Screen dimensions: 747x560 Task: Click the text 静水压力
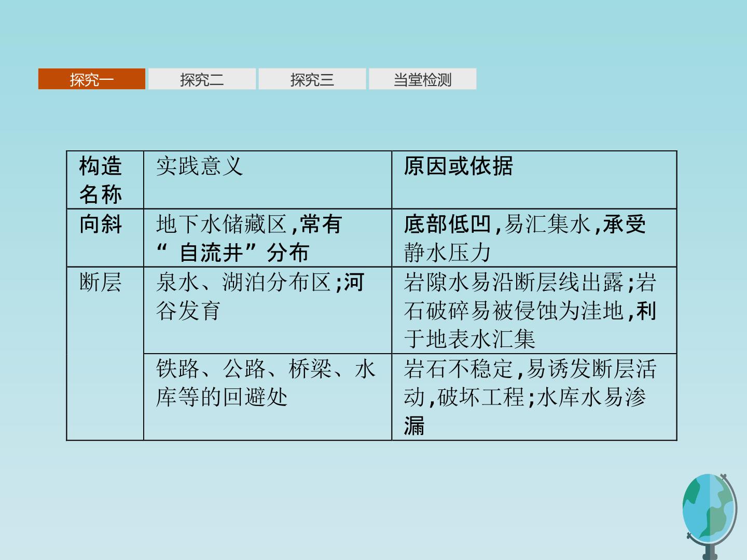[448, 253]
